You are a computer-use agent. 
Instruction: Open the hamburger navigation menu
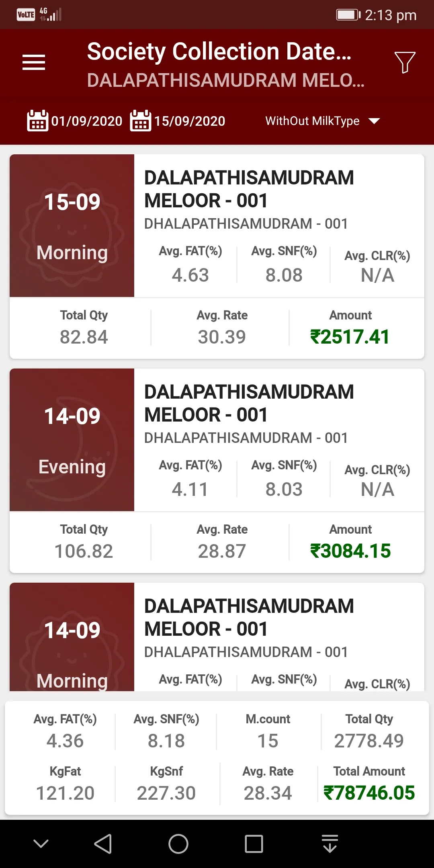34,62
